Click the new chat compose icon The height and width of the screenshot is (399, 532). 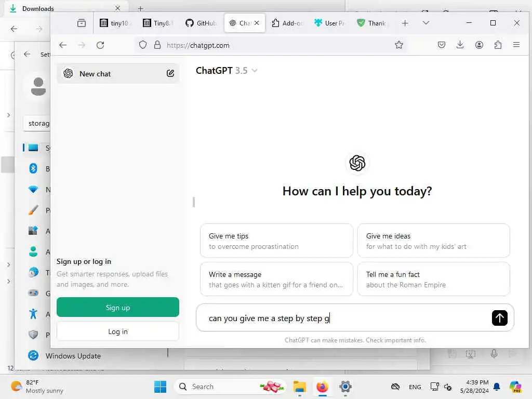click(x=170, y=73)
